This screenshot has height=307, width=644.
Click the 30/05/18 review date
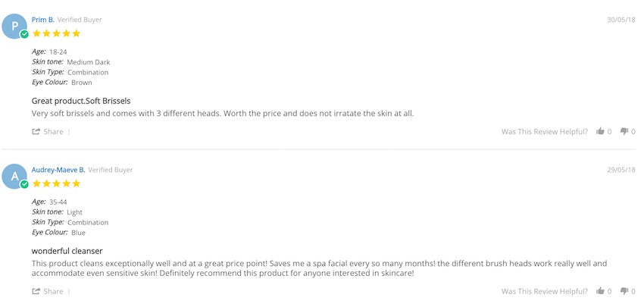(x=621, y=20)
